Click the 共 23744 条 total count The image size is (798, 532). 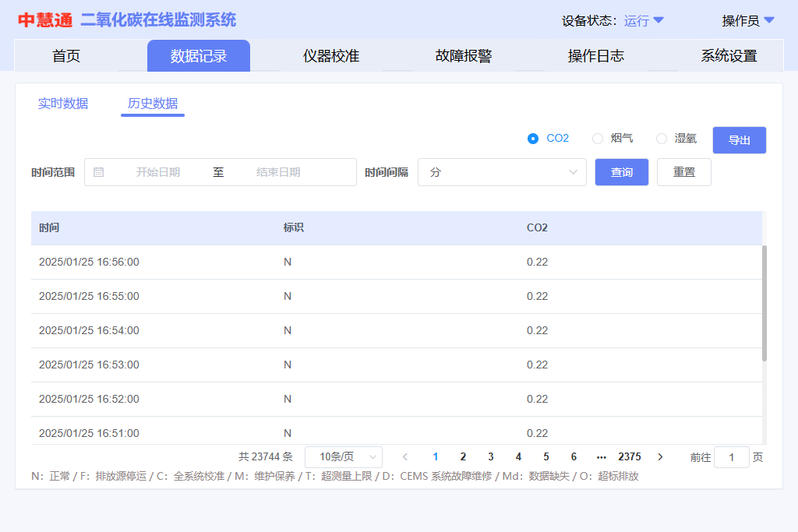[266, 456]
